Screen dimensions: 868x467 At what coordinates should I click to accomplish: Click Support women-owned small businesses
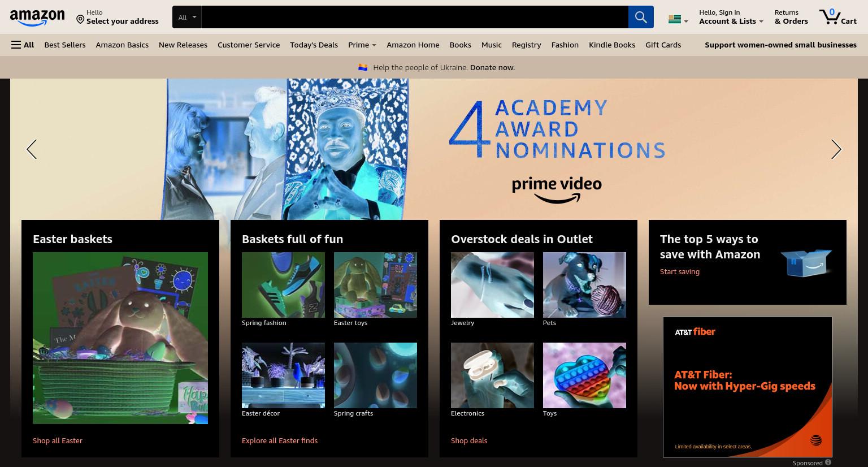tap(780, 45)
